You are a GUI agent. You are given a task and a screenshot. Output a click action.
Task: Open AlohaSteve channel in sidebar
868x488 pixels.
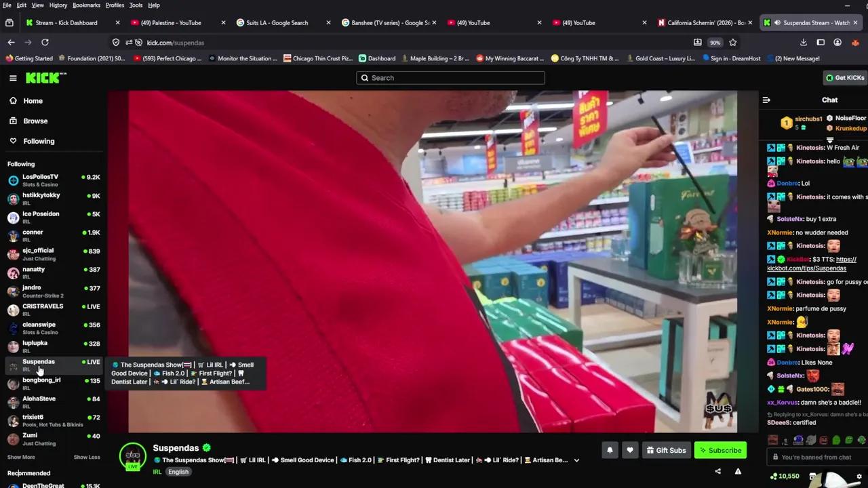pos(53,401)
